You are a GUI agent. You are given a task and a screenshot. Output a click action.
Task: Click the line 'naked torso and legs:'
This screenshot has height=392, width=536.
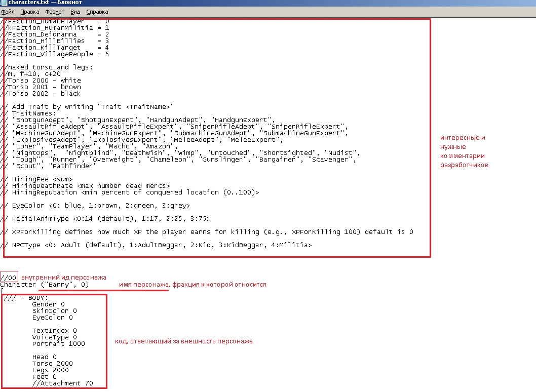(47, 67)
